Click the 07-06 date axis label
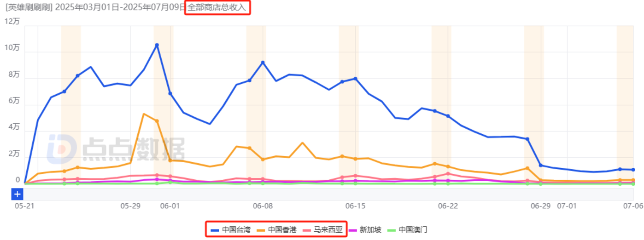This screenshot has height=240, width=644. coord(634,206)
